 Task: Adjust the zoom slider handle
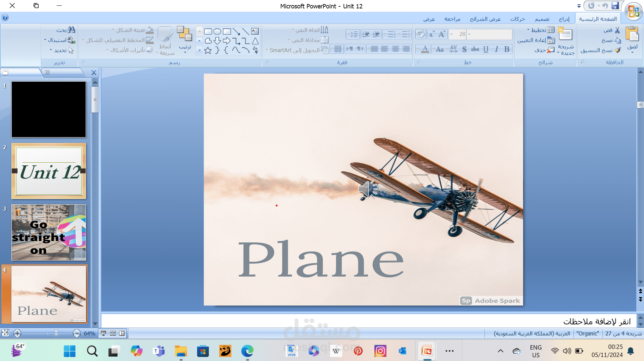click(56, 333)
